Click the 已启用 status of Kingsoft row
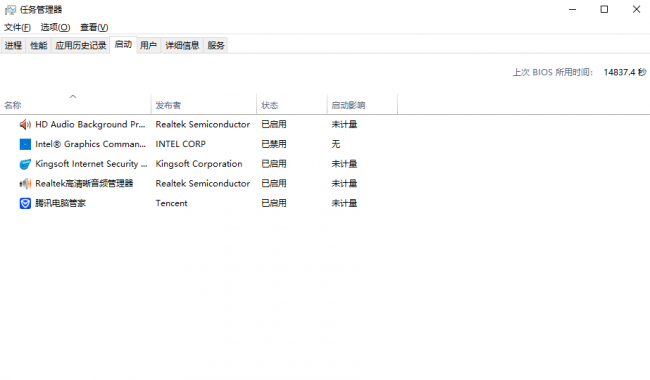This screenshot has height=380, width=650. tap(274, 164)
